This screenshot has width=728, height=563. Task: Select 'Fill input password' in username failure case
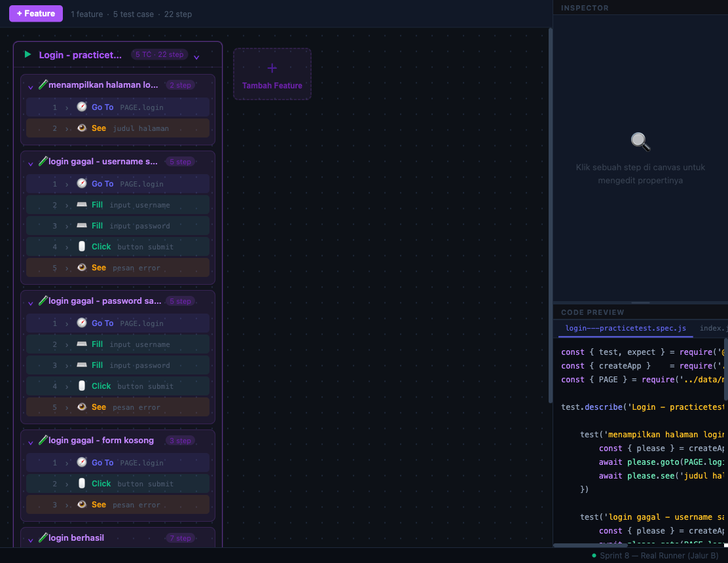tap(118, 226)
